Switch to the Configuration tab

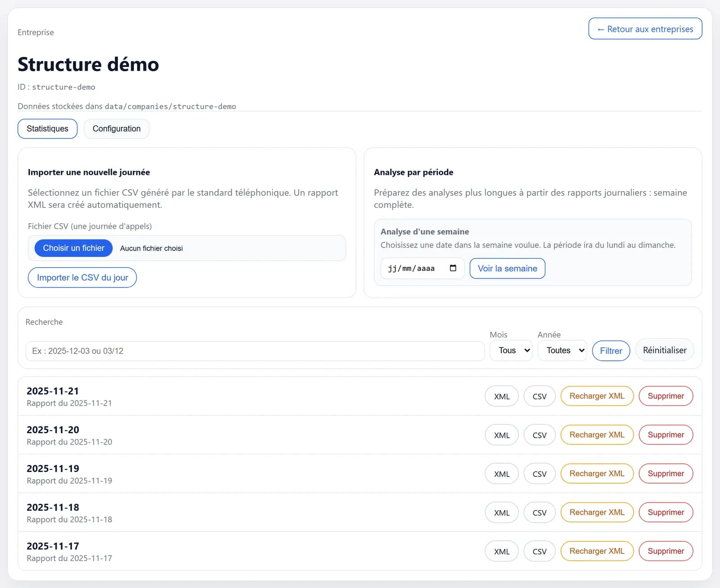[117, 129]
